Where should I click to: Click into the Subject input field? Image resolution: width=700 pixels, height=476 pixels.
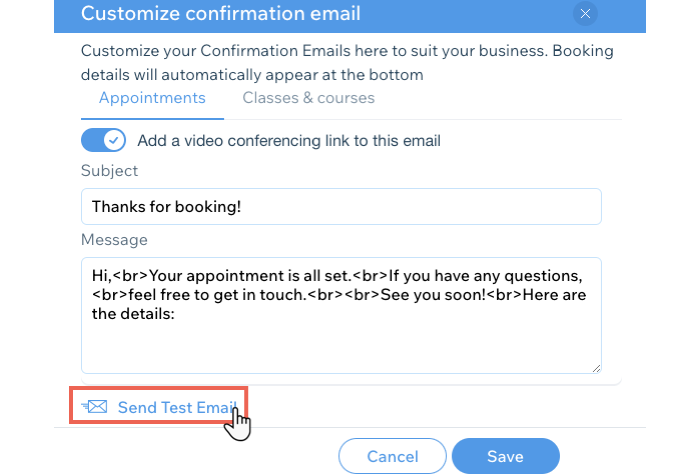click(x=341, y=206)
